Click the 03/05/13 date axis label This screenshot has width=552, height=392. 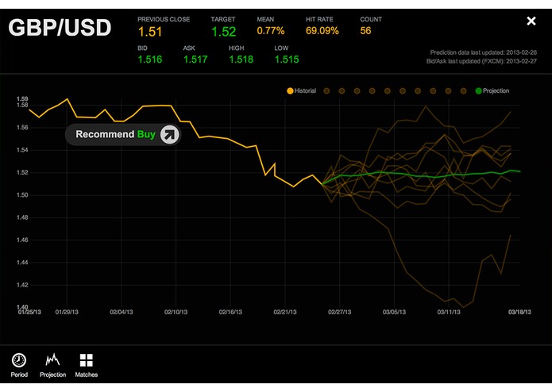click(394, 312)
